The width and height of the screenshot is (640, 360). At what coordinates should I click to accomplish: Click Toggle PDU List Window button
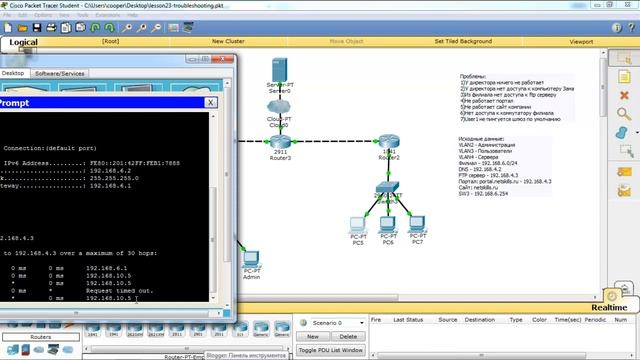click(x=331, y=350)
